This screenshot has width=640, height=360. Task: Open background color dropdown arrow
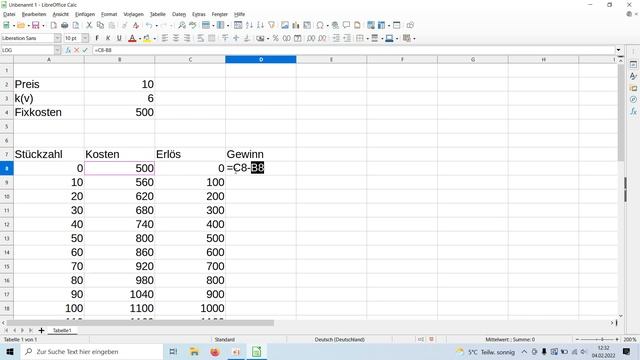click(154, 39)
